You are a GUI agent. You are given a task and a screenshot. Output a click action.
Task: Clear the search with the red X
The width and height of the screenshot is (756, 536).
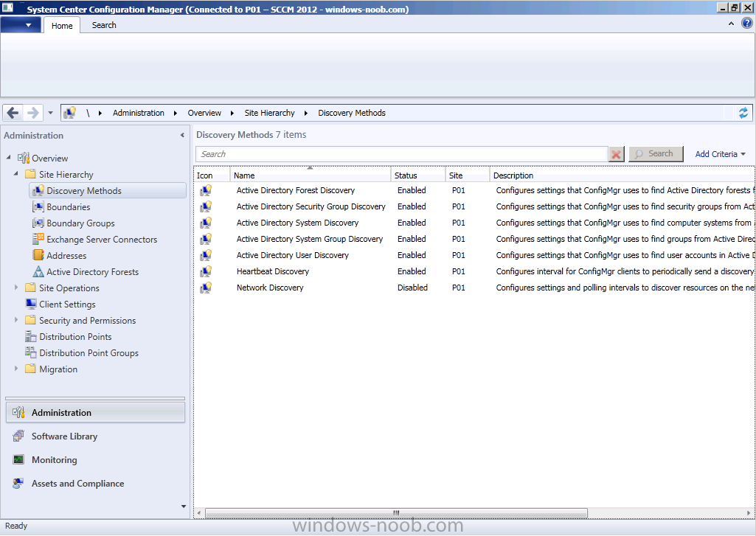point(616,154)
